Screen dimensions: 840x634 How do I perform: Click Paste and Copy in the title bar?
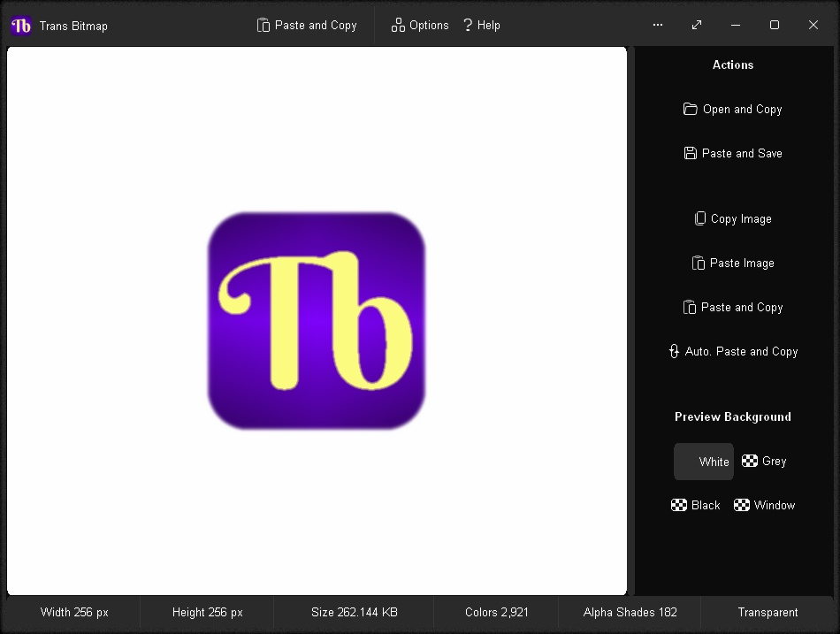(x=307, y=25)
